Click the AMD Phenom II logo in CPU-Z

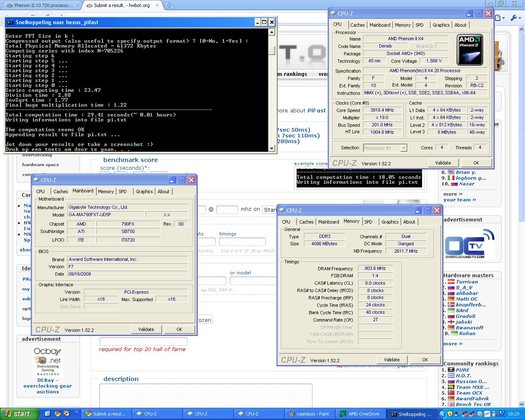click(470, 49)
